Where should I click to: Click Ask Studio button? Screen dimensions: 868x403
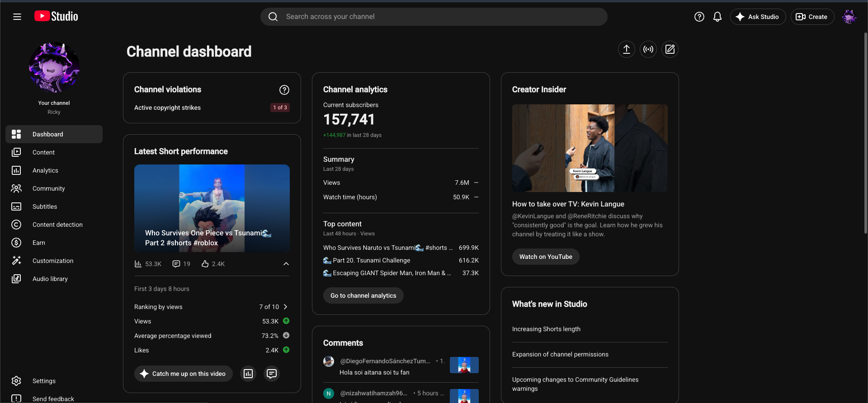coord(758,17)
